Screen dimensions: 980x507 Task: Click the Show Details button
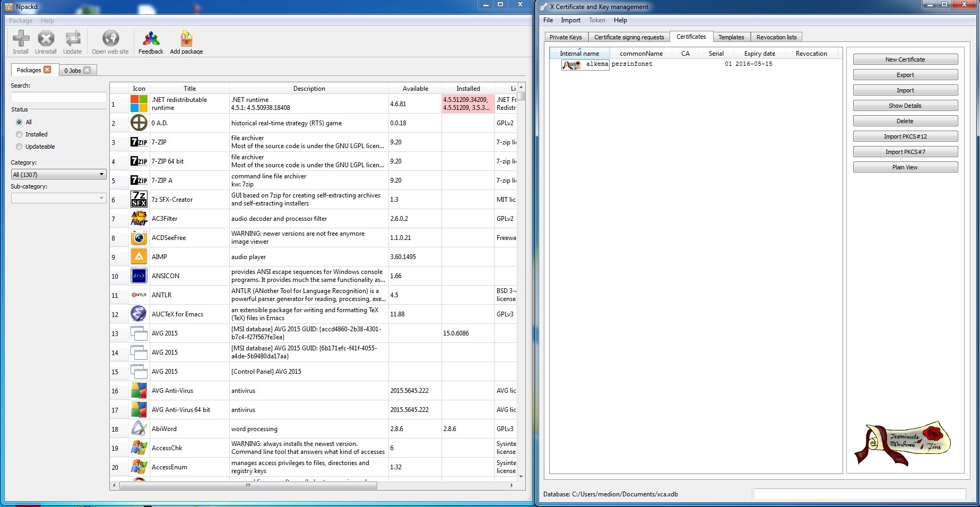[905, 106]
